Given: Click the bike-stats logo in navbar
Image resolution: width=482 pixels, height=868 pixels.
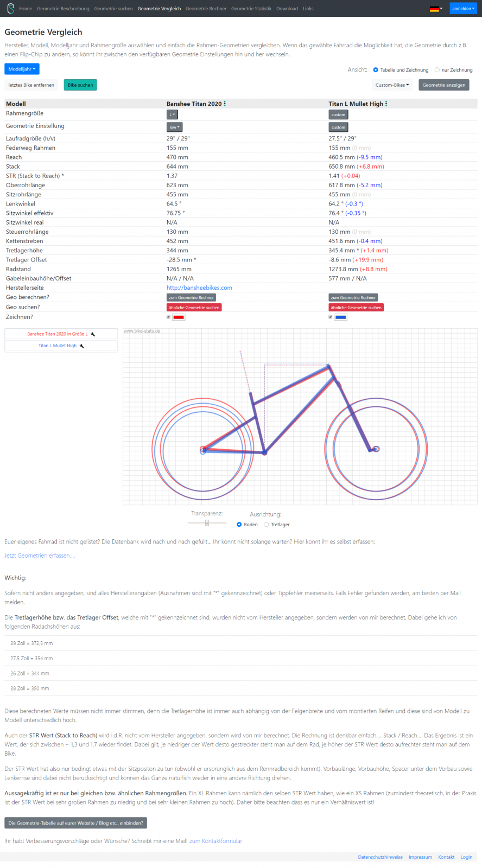Looking at the screenshot, I should 10,9.
